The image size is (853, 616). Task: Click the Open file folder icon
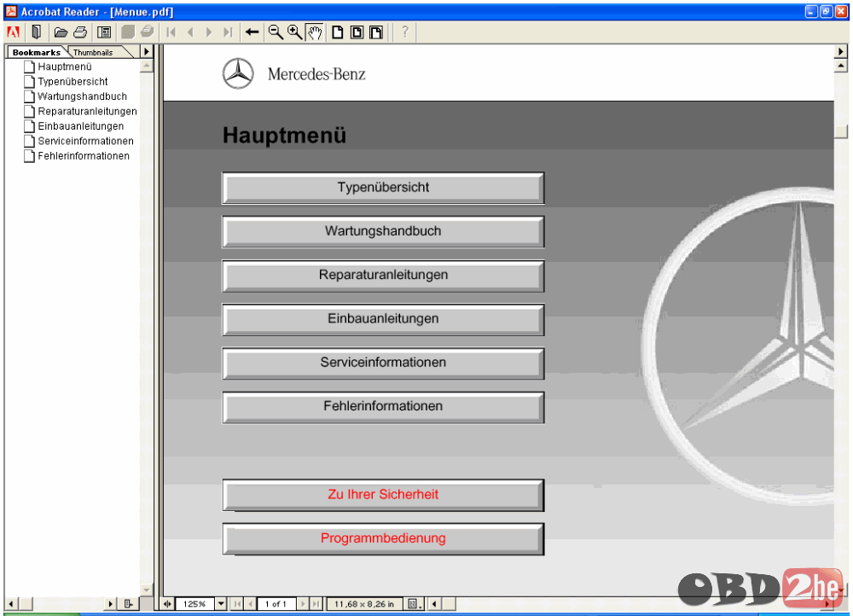[x=61, y=32]
